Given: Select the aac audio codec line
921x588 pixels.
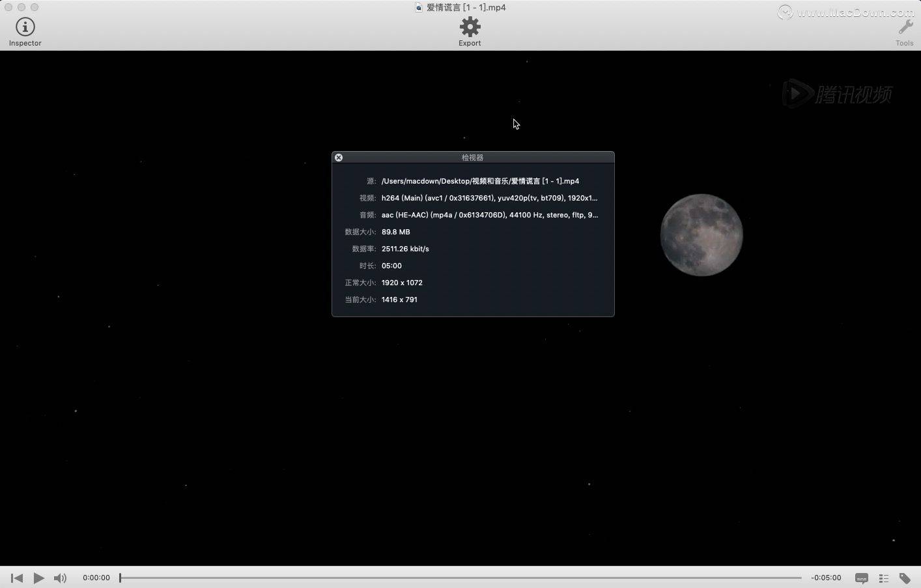Looking at the screenshot, I should [x=489, y=215].
